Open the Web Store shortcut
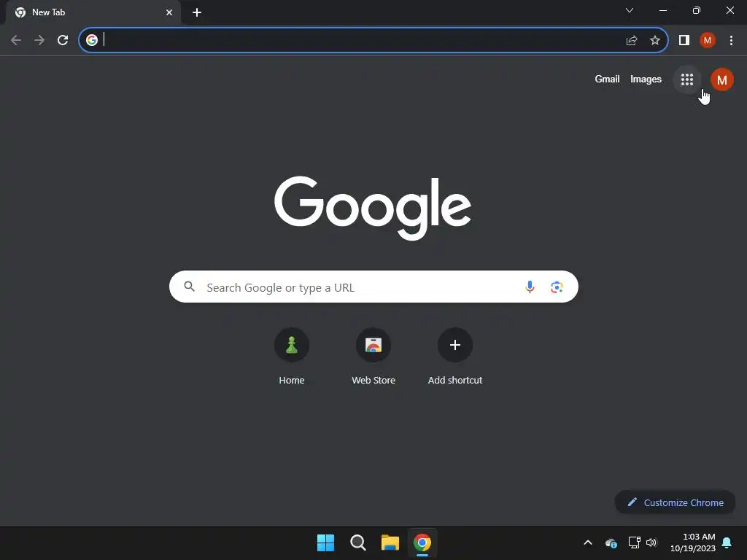The image size is (747, 560). [x=373, y=357]
